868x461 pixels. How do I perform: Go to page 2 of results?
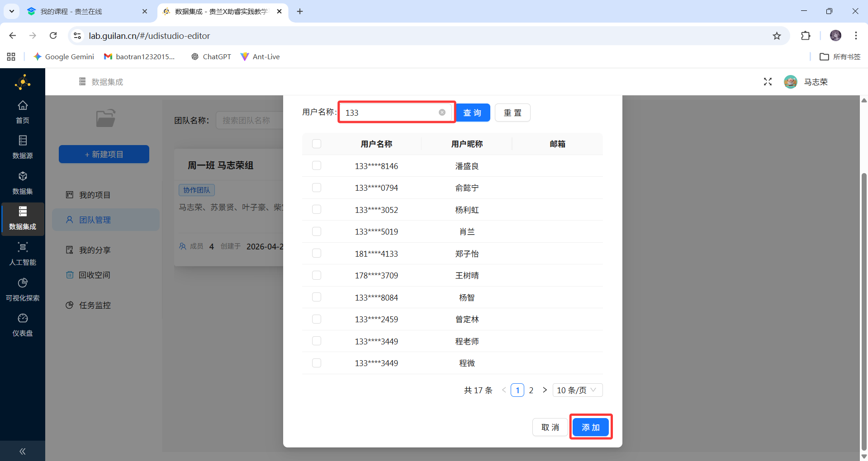[531, 390]
